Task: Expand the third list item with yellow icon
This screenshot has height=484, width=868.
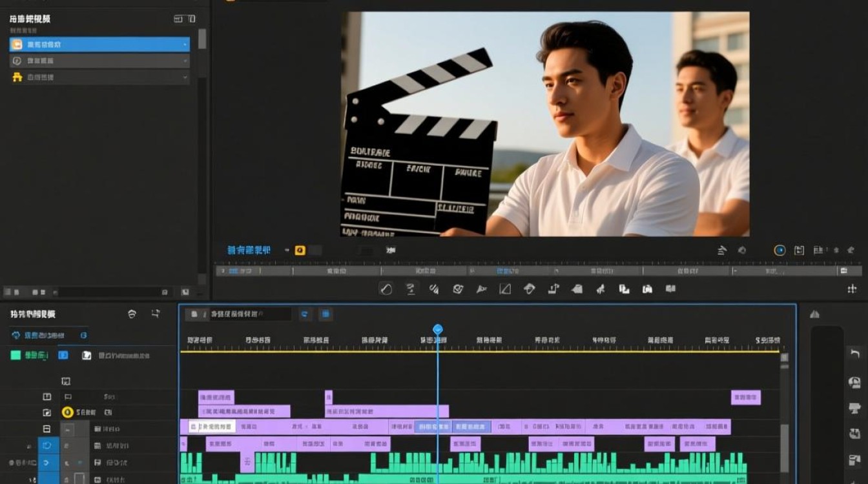Action: pyautogui.click(x=99, y=77)
